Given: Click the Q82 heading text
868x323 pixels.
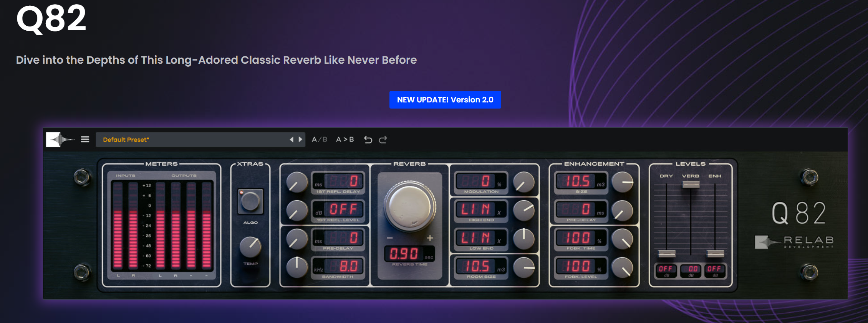Looking at the screenshot, I should click(x=51, y=18).
